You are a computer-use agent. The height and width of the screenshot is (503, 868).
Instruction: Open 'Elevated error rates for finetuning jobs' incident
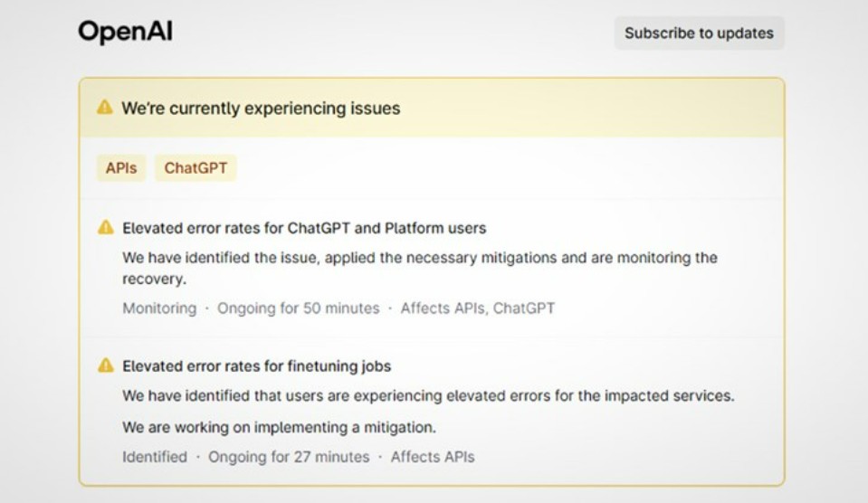[x=256, y=366]
